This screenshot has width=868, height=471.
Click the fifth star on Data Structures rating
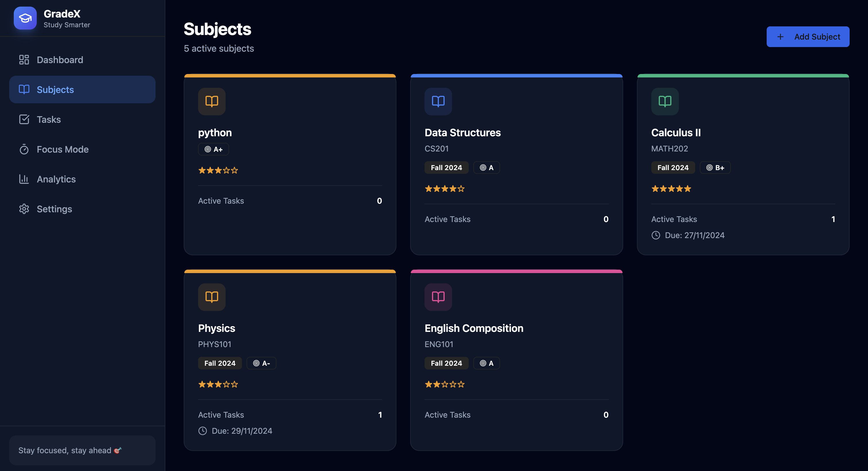click(x=461, y=189)
